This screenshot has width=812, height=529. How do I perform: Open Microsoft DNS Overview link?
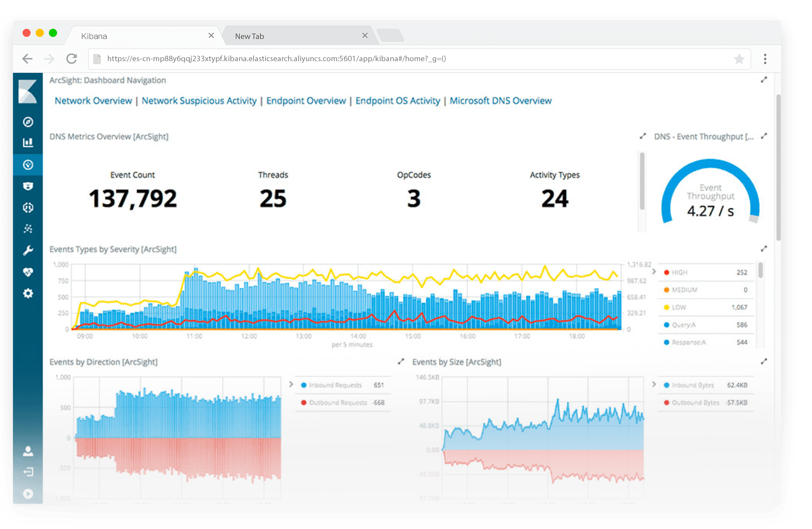point(501,101)
